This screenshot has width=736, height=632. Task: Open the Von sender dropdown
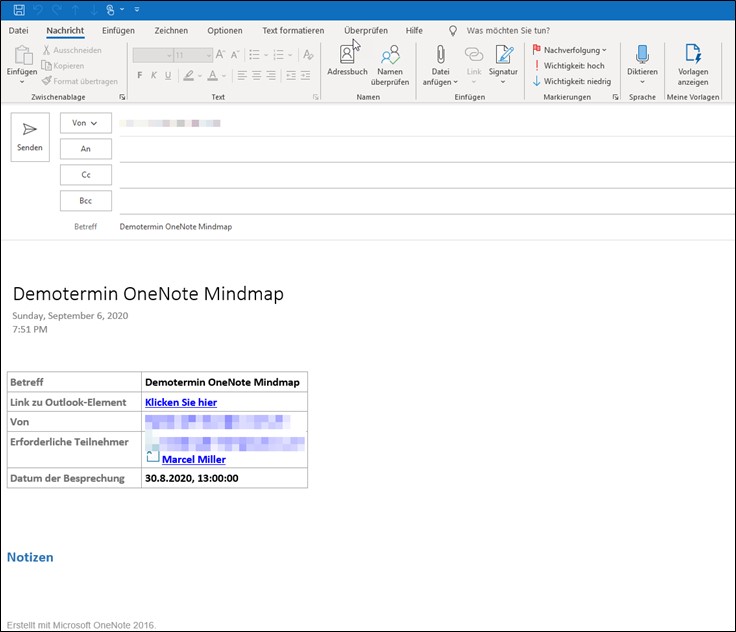point(85,123)
